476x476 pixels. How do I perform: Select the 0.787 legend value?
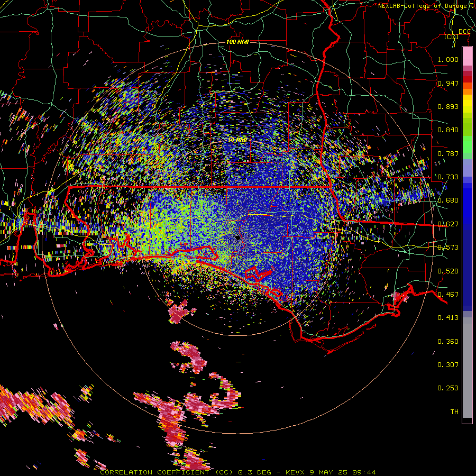tap(448, 153)
